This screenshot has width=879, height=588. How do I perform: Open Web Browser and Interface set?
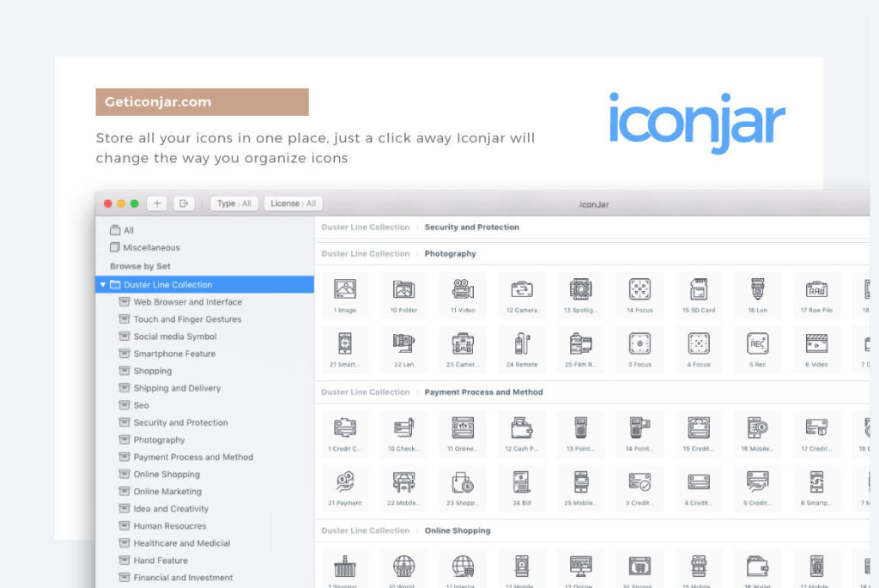(x=187, y=302)
